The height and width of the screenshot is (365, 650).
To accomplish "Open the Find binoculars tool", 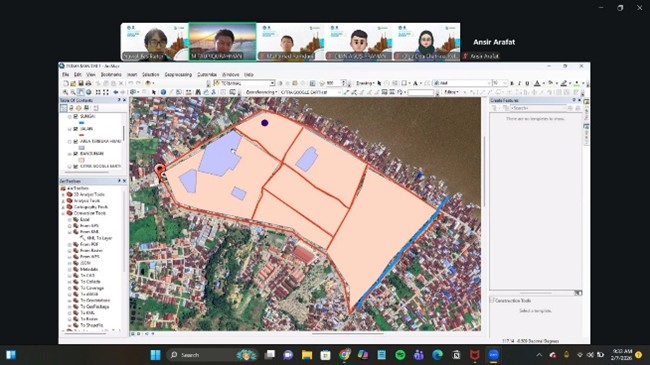I will coord(198,92).
